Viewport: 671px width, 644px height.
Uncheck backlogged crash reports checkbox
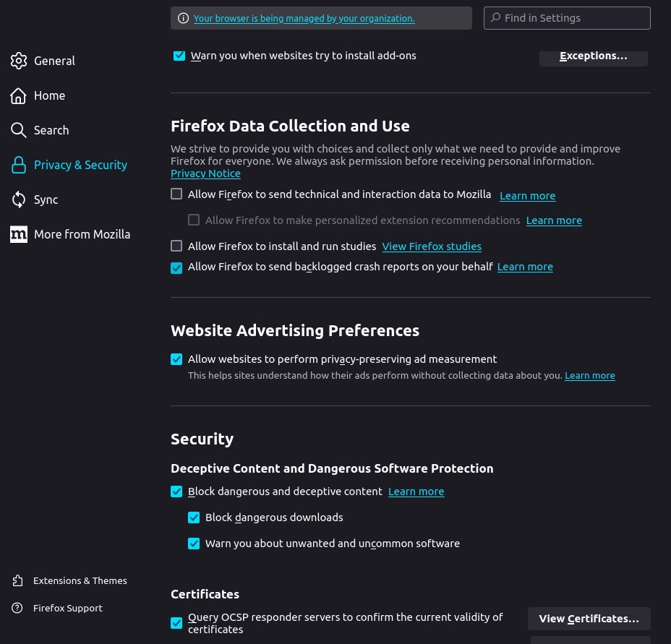176,267
